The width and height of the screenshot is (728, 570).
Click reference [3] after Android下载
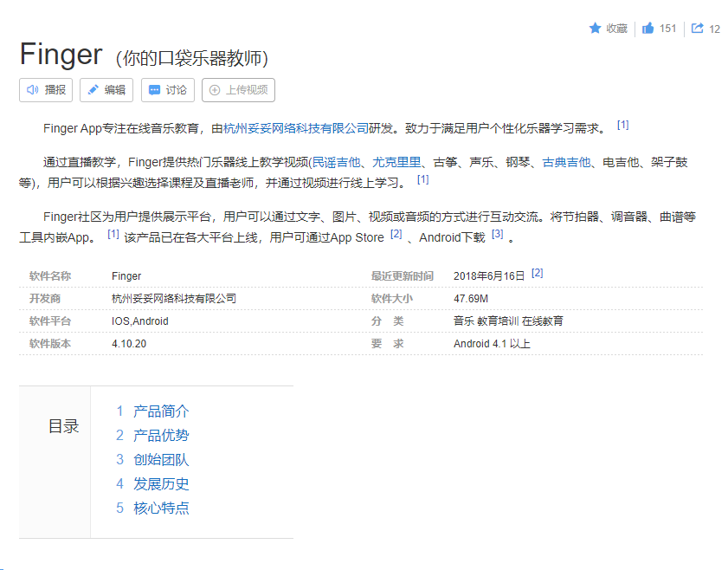[497, 234]
